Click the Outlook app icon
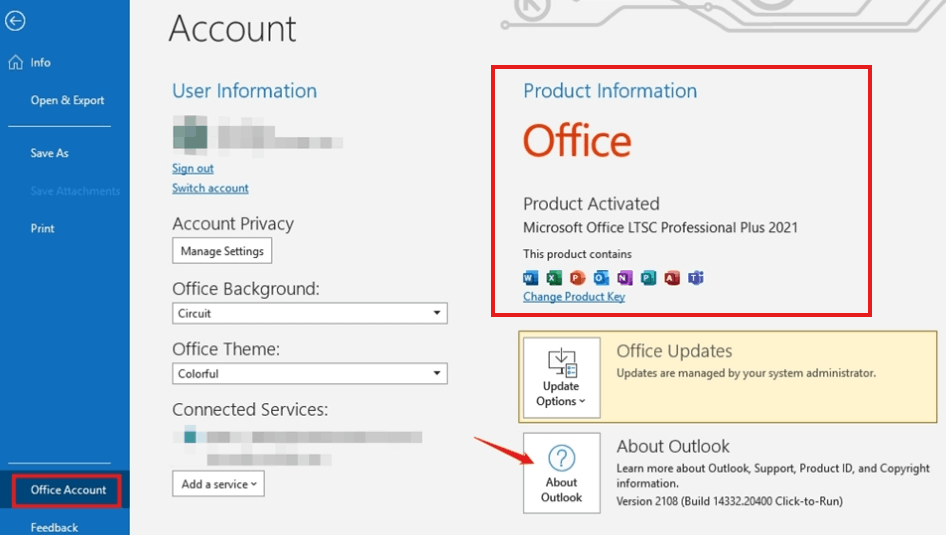This screenshot has height=535, width=946. coord(601,277)
